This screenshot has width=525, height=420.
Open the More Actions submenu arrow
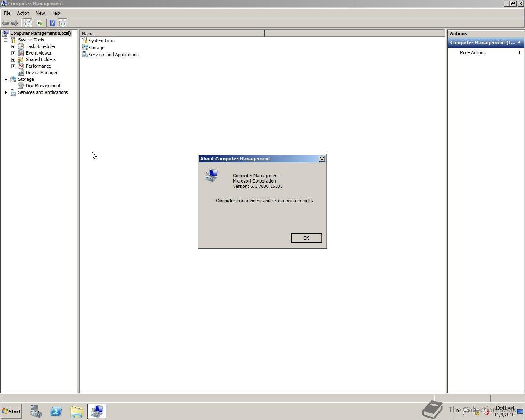(x=520, y=52)
